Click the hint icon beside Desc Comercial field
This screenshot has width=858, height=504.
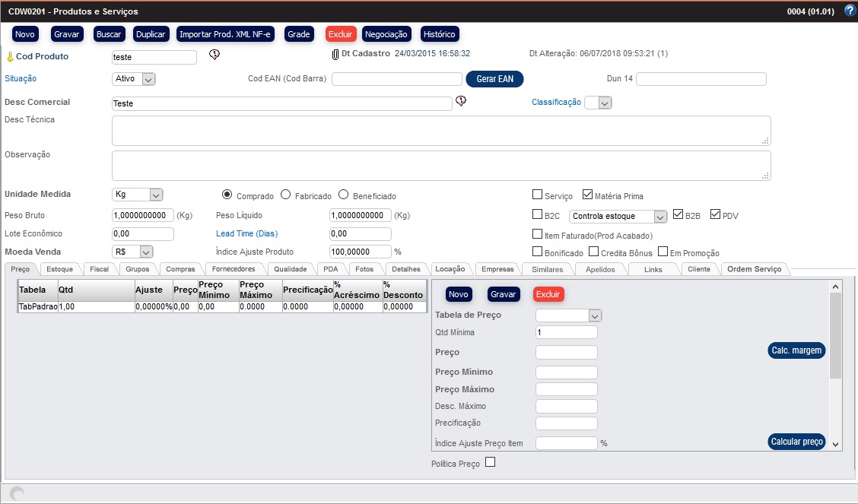460,101
